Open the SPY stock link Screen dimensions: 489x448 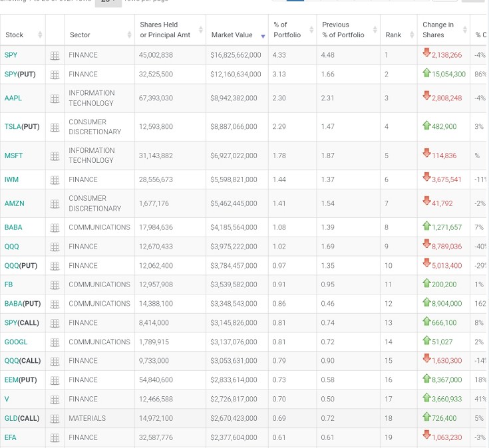11,55
